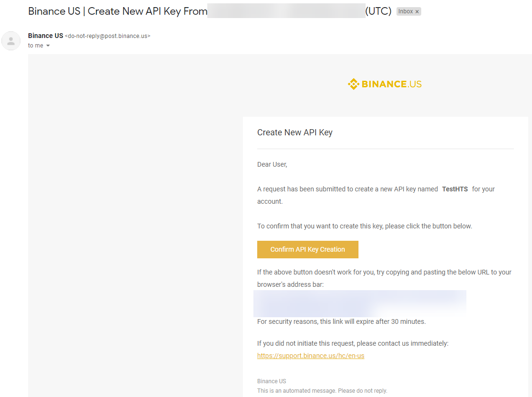
Task: Click the Inbox label tag
Action: 406,11
